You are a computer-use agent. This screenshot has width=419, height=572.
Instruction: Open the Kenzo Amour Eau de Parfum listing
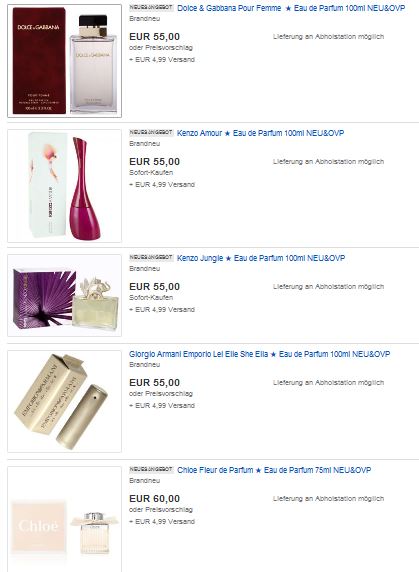[x=260, y=133]
